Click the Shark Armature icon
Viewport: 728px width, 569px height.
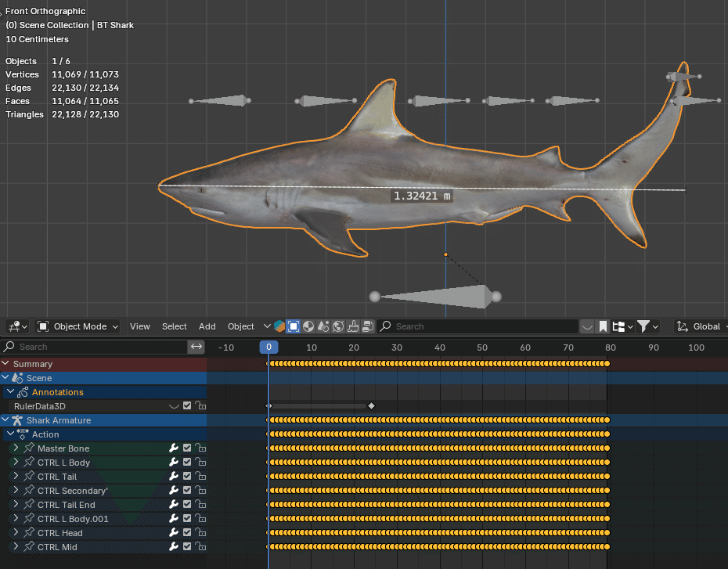(18, 420)
